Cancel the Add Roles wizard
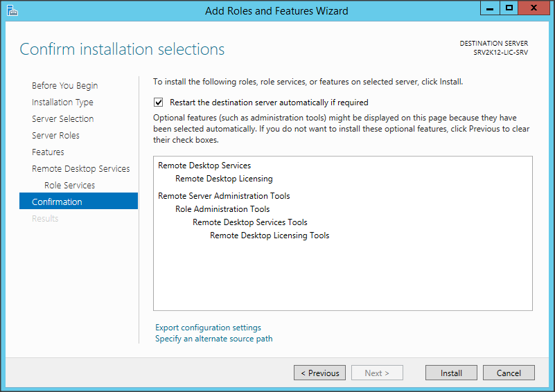The width and height of the screenshot is (555, 392). tap(509, 373)
